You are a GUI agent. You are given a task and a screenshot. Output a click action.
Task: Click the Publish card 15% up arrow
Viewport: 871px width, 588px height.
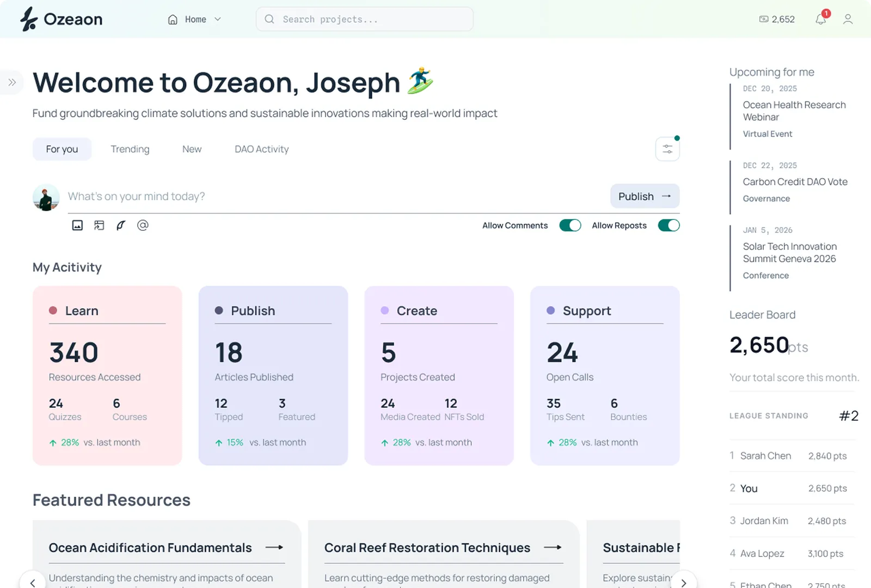219,443
